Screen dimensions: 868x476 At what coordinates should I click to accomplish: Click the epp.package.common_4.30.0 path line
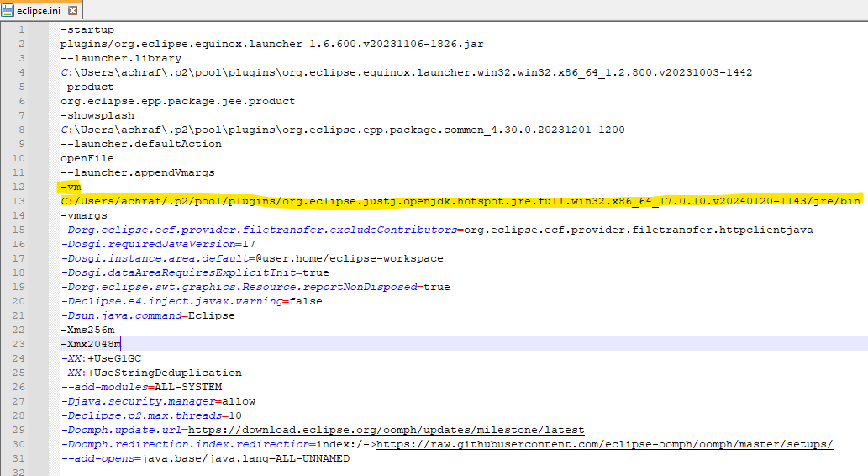pyautogui.click(x=343, y=130)
